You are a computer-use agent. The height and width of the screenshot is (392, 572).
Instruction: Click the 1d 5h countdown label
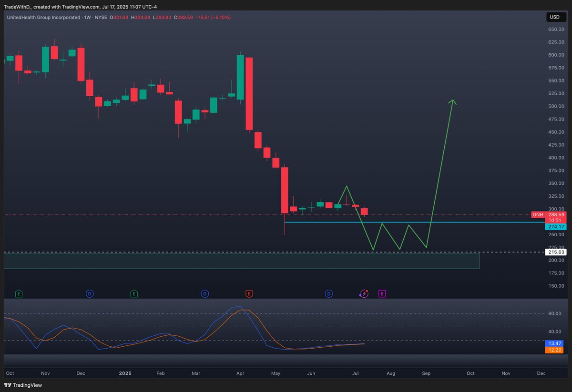pos(555,220)
